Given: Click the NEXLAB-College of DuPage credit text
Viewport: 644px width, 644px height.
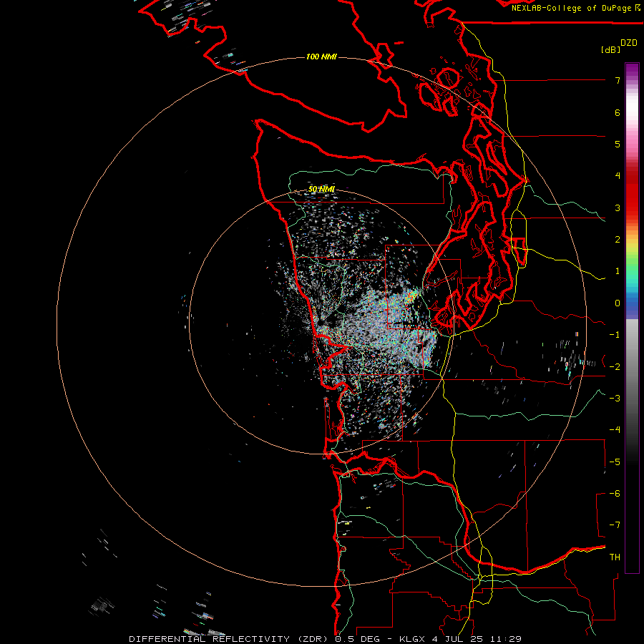Looking at the screenshot, I should tap(571, 8).
